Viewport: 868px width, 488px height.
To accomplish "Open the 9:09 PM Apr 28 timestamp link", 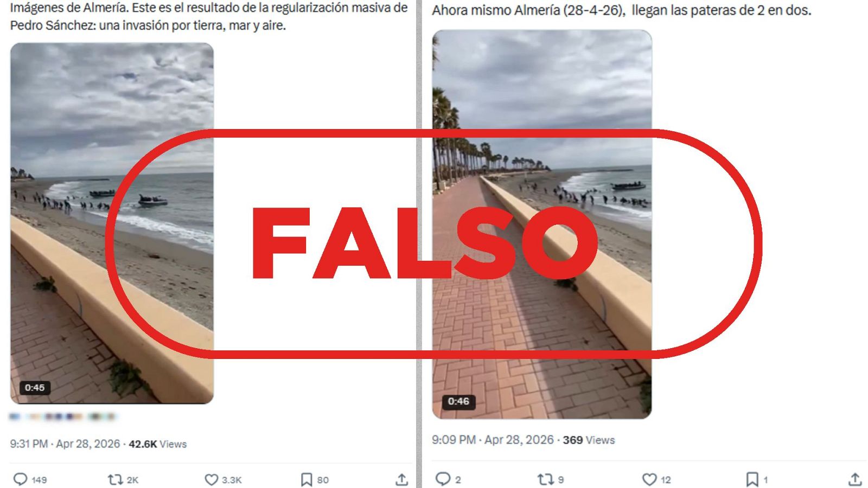I will 493,440.
